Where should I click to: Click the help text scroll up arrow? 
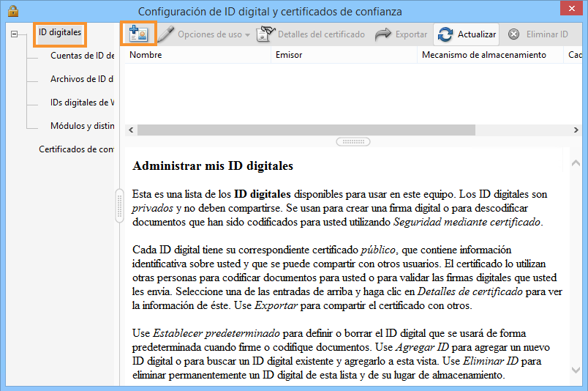576,163
